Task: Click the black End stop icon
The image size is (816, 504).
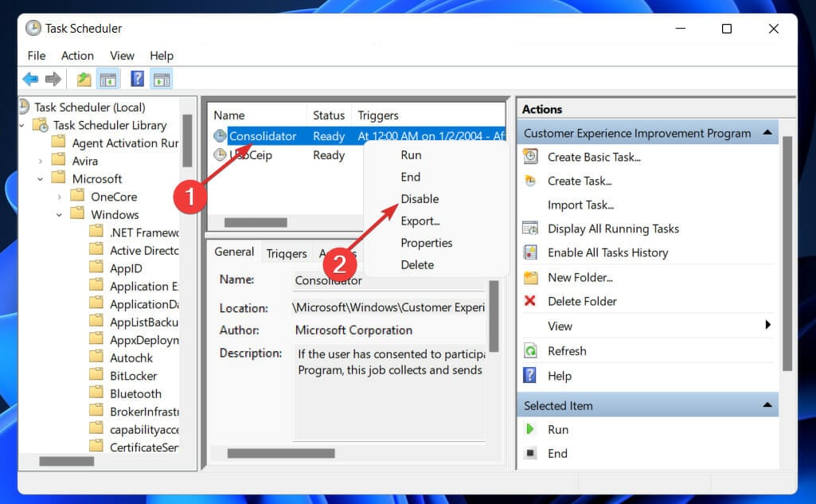Action: [x=529, y=453]
